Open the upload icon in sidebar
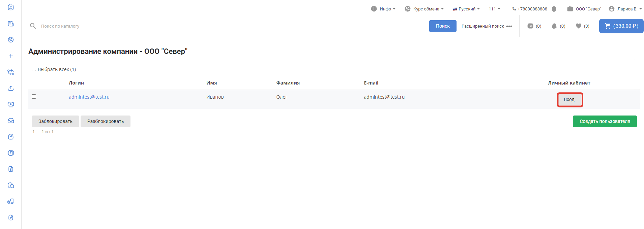This screenshot has height=229, width=644. pyautogui.click(x=11, y=88)
